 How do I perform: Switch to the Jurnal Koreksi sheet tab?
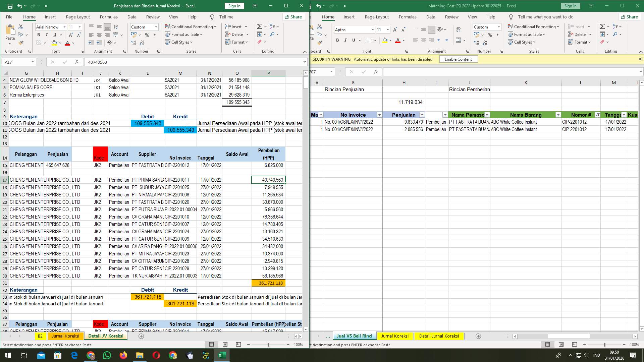tap(65, 336)
